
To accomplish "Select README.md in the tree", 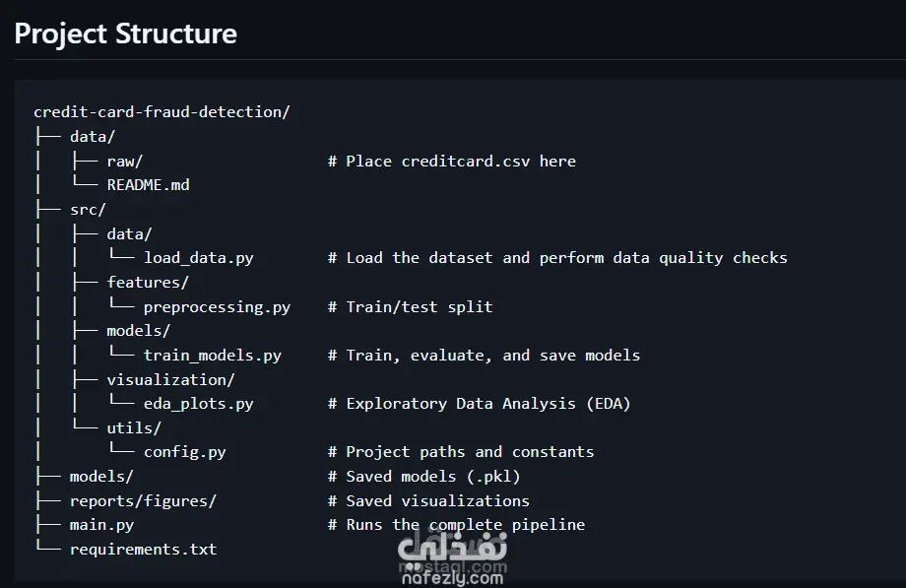I will pyautogui.click(x=148, y=185).
